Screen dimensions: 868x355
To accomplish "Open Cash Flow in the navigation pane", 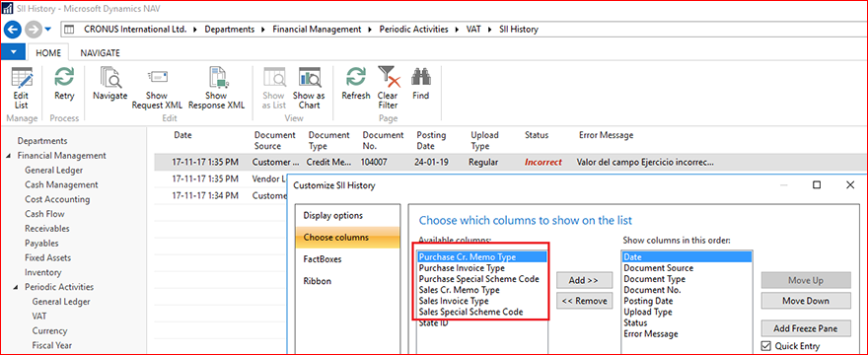I will click(44, 214).
